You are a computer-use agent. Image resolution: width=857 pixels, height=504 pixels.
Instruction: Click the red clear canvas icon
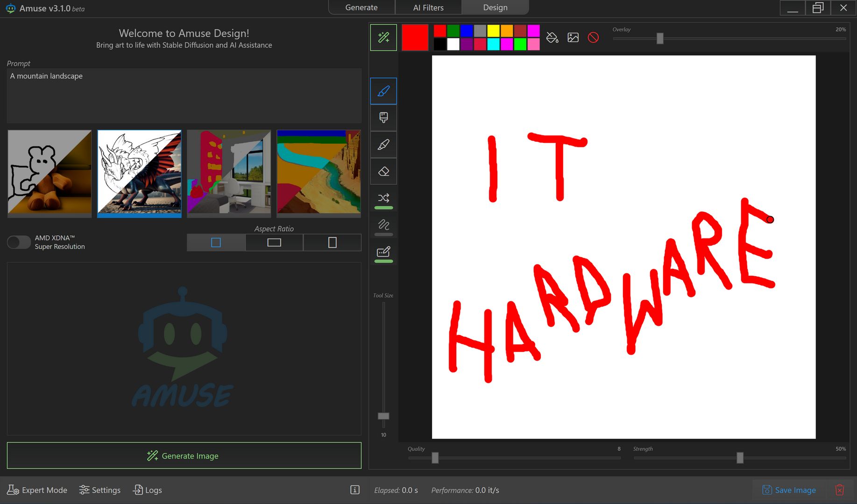[593, 38]
